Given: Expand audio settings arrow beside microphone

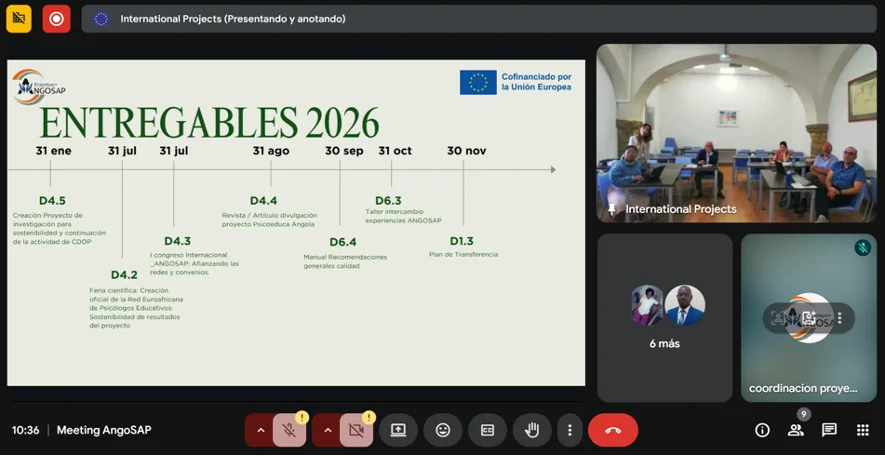Looking at the screenshot, I should coord(260,430).
